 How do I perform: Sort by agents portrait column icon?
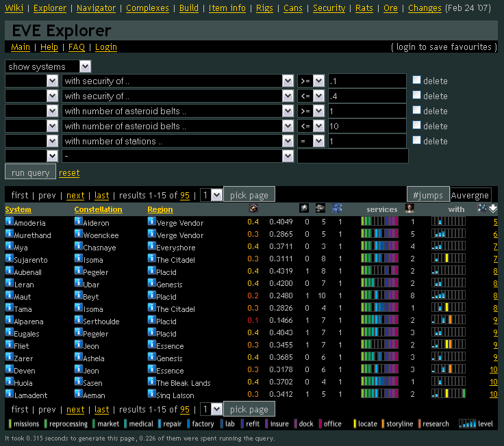click(x=409, y=209)
